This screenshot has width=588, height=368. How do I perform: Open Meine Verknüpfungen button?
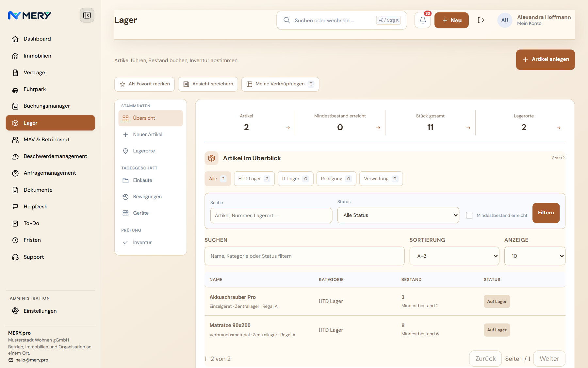point(280,84)
